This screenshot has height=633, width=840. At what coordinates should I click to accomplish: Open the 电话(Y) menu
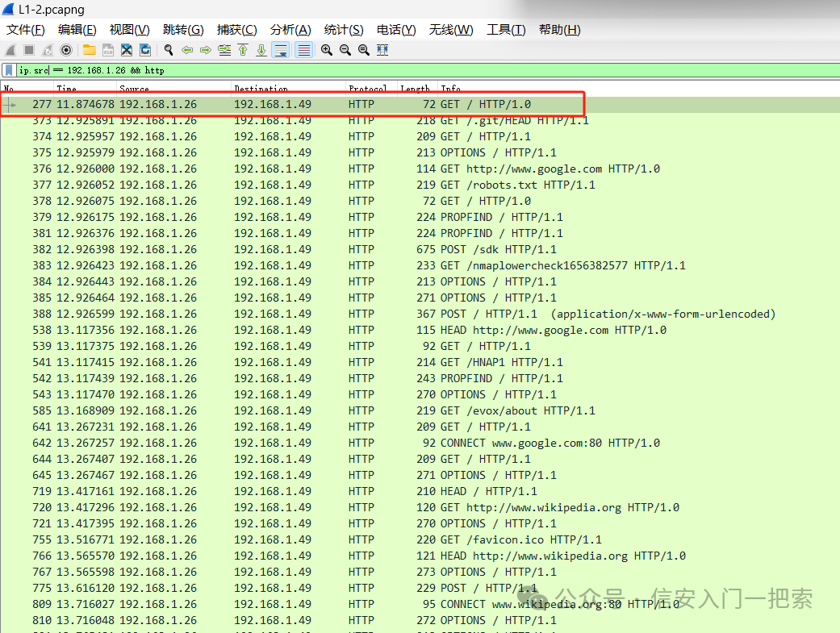pos(396,30)
